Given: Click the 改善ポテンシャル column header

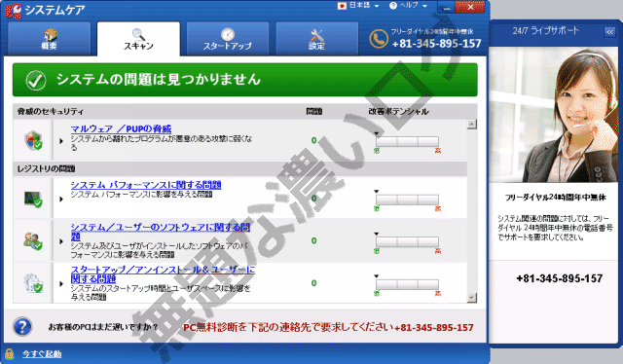Looking at the screenshot, I should (x=398, y=112).
